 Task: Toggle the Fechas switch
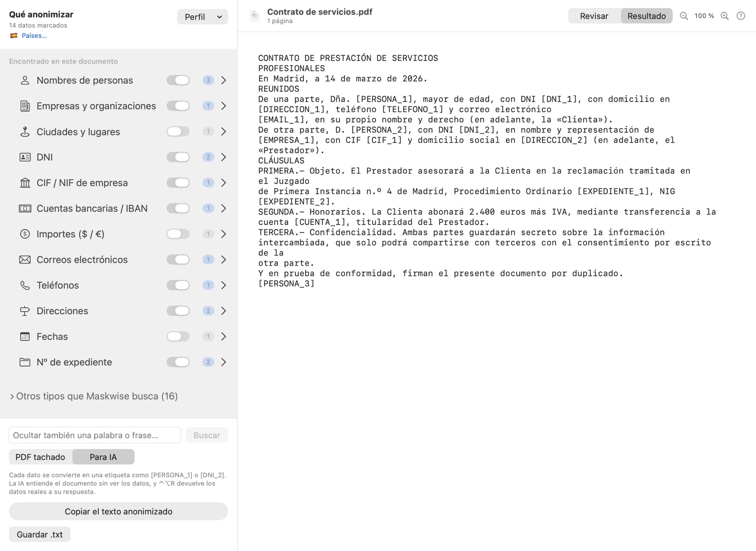click(178, 336)
